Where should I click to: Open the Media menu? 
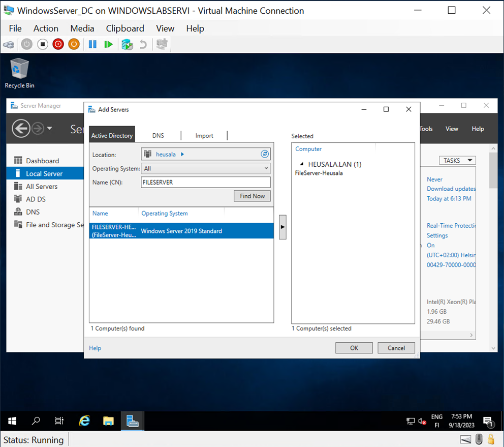[82, 28]
